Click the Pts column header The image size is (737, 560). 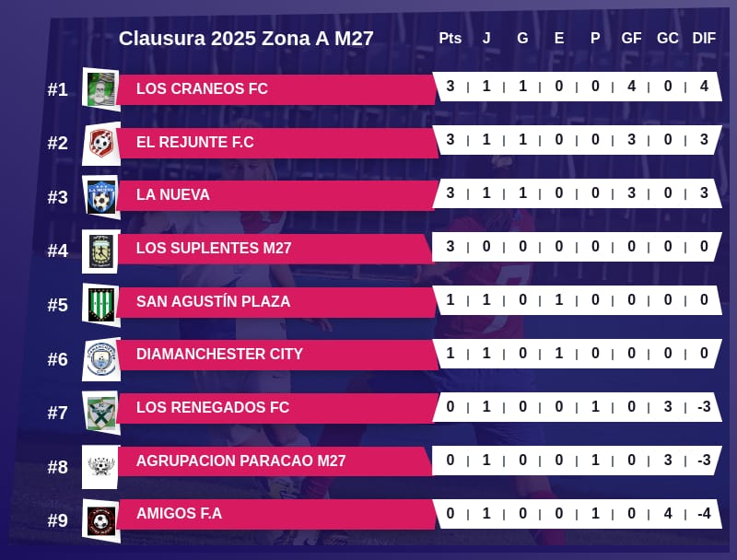tap(450, 39)
